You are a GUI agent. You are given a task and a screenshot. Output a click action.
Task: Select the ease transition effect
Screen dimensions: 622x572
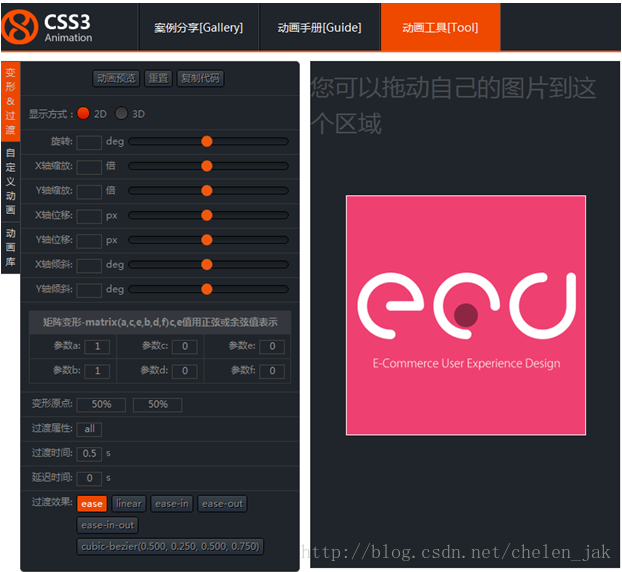92,504
